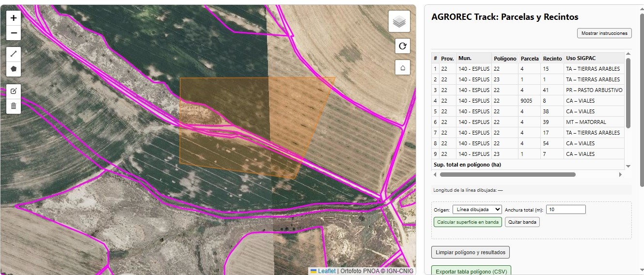644x275 pixels.
Task: Open the map layers control
Action: 399,22
